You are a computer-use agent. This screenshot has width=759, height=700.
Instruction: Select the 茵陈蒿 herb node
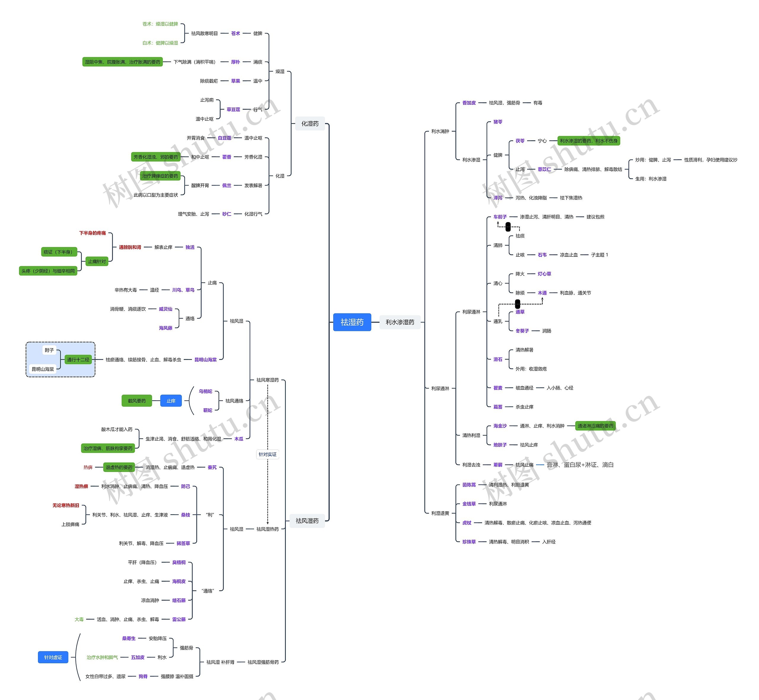469,485
